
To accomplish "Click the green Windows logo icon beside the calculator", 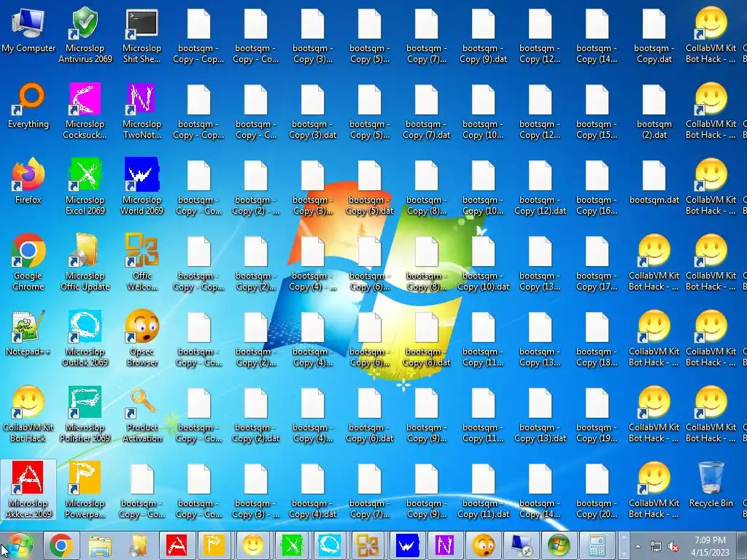I will point(560,545).
